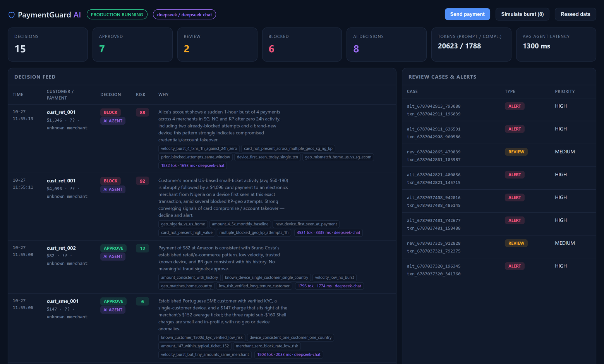Click the 1832 tok · 1693 ms · deepseek-chat tag
The height and width of the screenshot is (364, 604).
(192, 166)
